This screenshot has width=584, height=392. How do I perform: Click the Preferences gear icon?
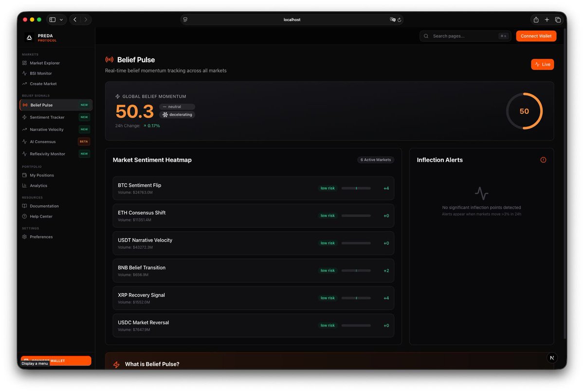coord(25,237)
